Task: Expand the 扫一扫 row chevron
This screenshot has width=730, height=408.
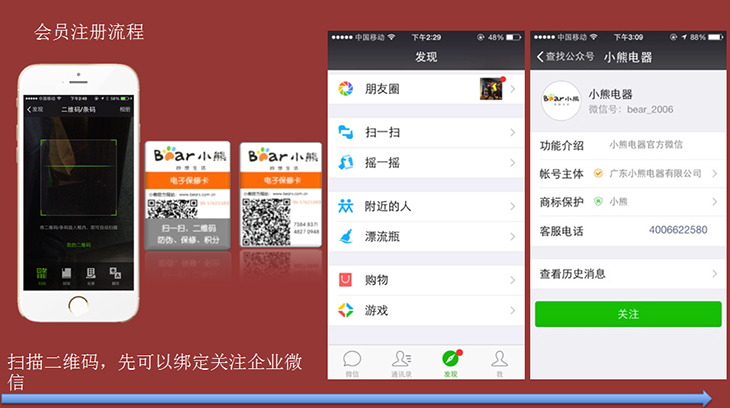Action: coord(513,132)
